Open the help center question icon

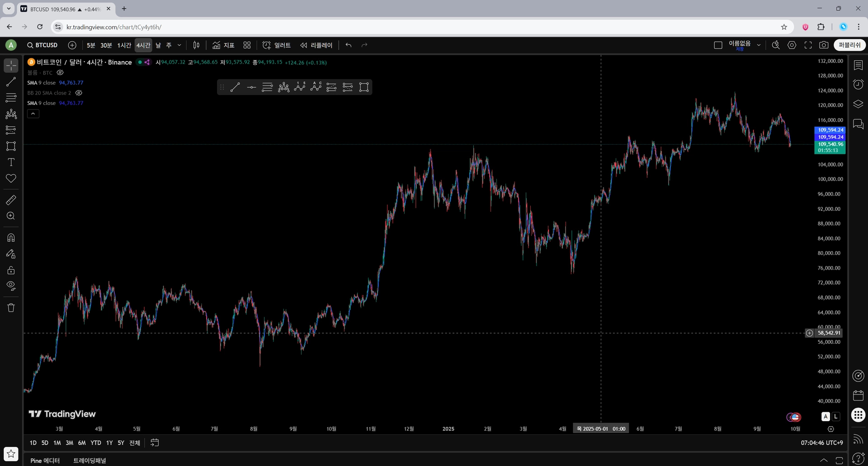(858, 458)
